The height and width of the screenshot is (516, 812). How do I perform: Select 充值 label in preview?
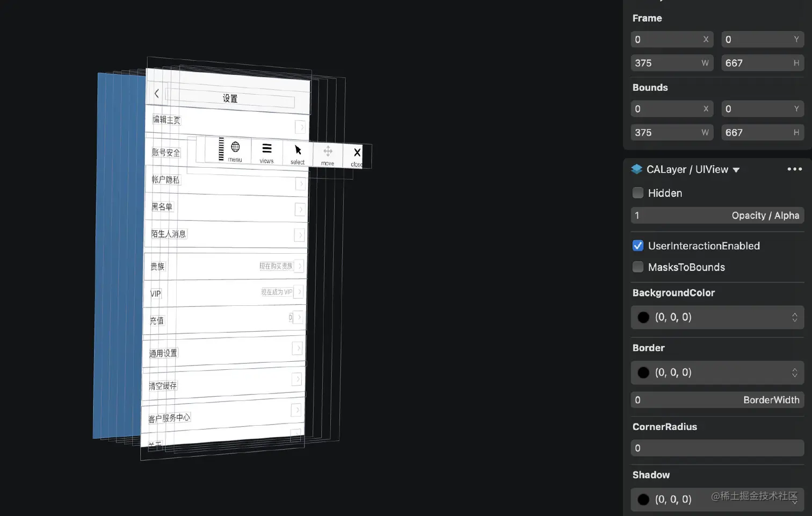156,321
